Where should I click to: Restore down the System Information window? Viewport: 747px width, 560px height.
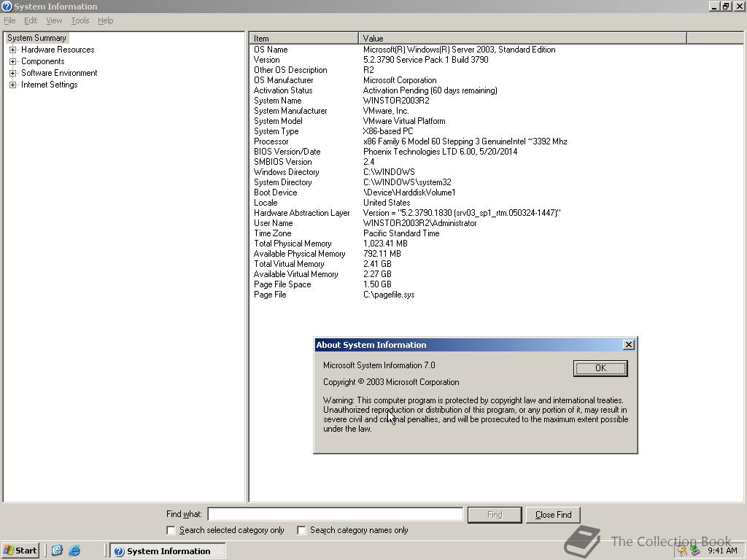point(726,6)
